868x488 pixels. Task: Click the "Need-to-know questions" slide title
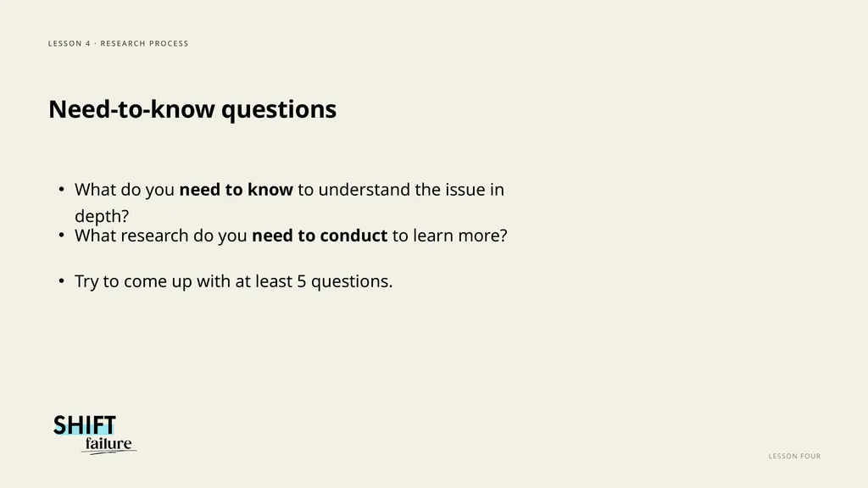click(x=192, y=109)
